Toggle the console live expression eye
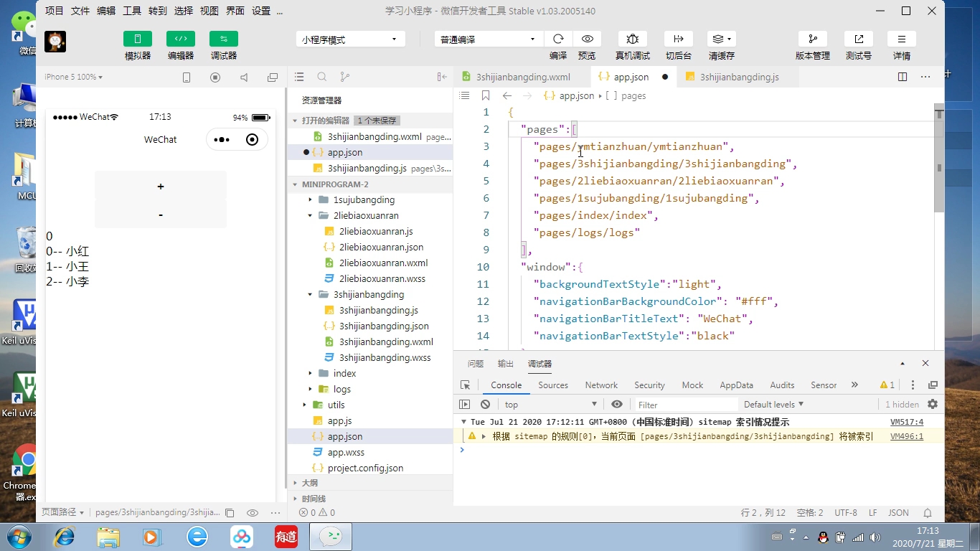Image resolution: width=980 pixels, height=551 pixels. click(617, 405)
